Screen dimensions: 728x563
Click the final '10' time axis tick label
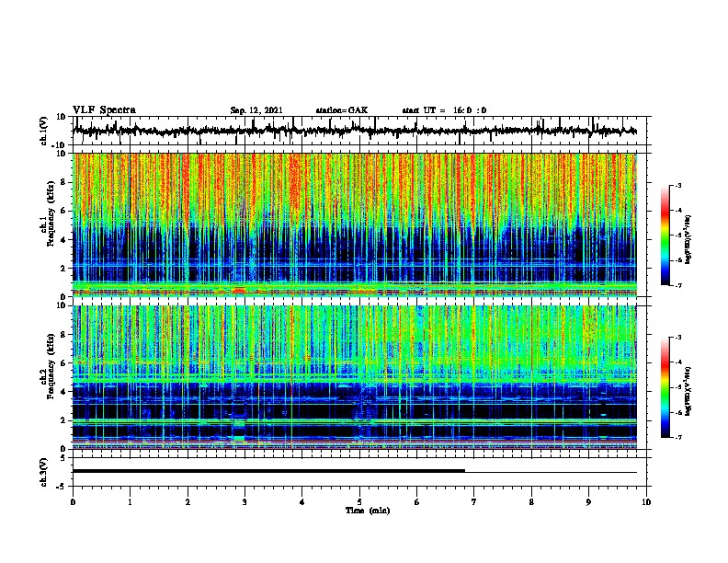[646, 502]
